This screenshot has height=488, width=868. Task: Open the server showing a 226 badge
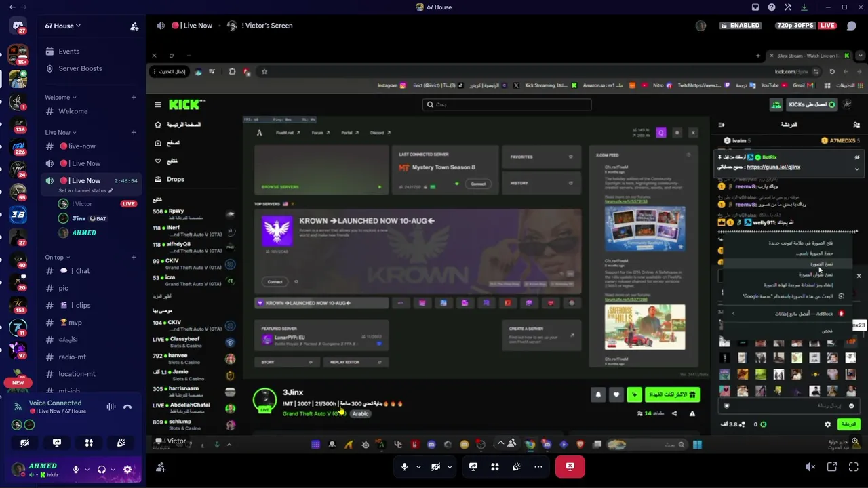point(18,146)
